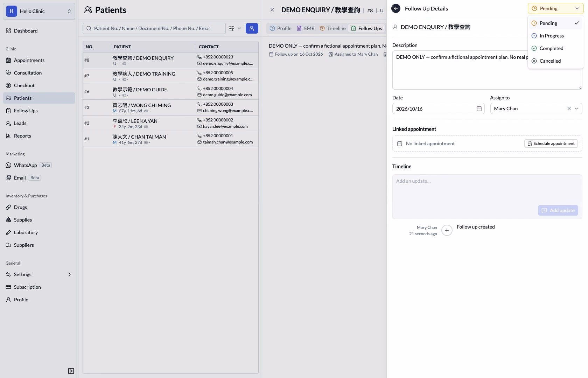Click the add new patient icon button
The image size is (588, 378).
pyautogui.click(x=252, y=28)
